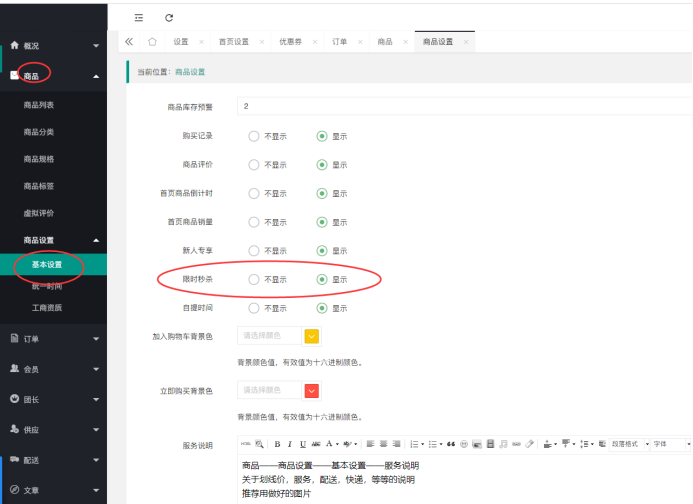The image size is (693, 504).
Task: Toggle bold in the service description editor
Action: pos(277,443)
